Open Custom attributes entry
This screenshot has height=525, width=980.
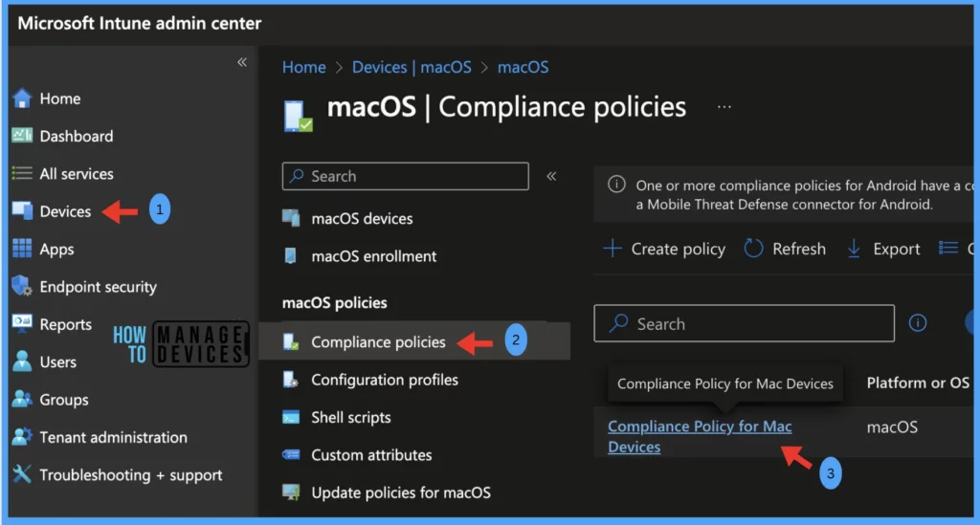[371, 455]
